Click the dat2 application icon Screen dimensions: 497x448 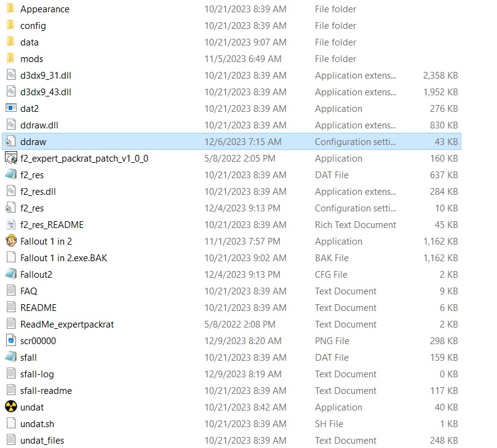[x=11, y=108]
